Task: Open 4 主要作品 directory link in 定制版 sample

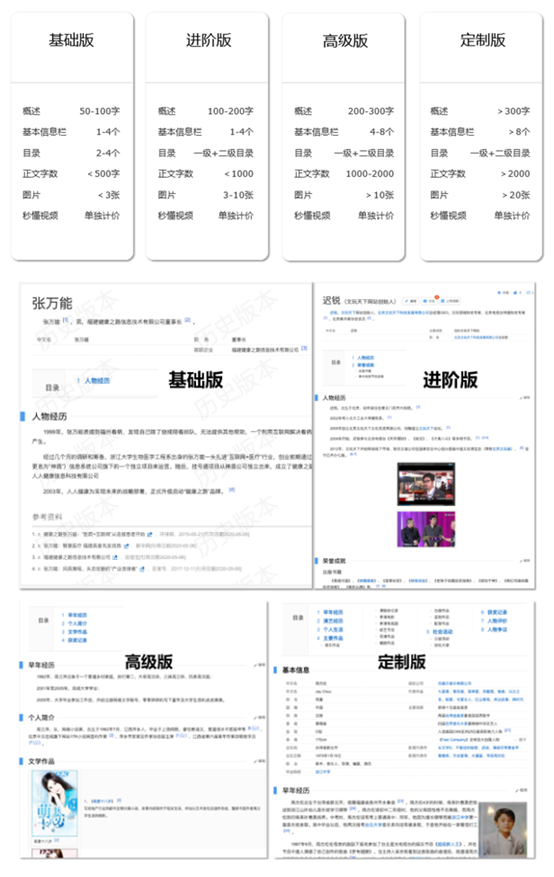Action: (x=330, y=638)
